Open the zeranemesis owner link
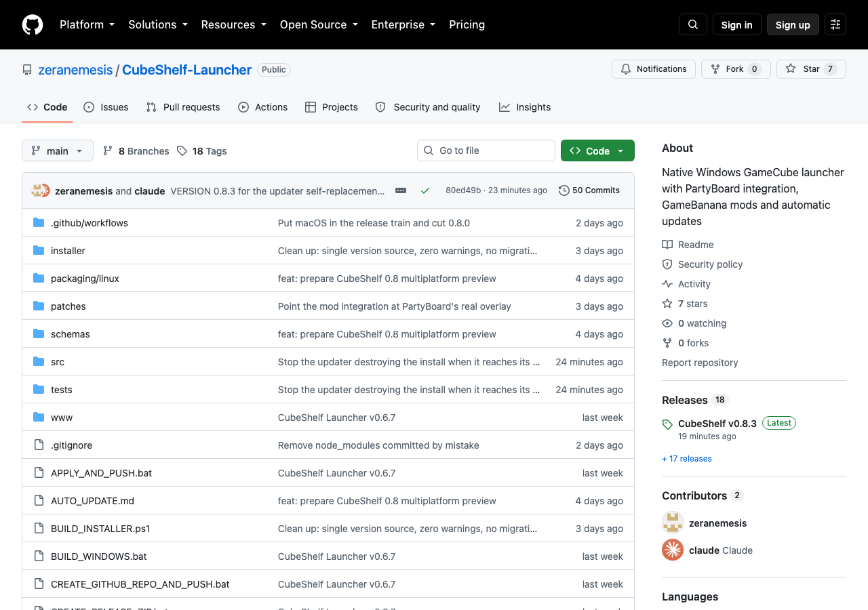The image size is (868, 610). pyautogui.click(x=76, y=70)
